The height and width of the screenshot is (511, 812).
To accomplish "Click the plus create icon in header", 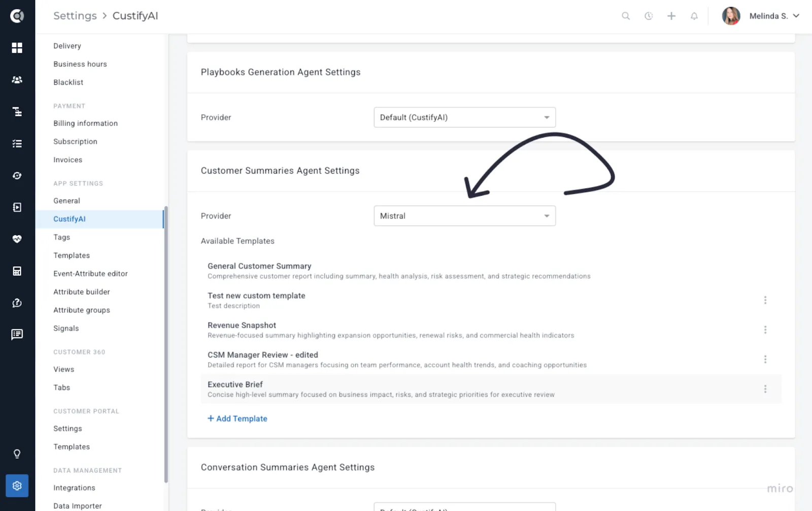I will [x=671, y=16].
